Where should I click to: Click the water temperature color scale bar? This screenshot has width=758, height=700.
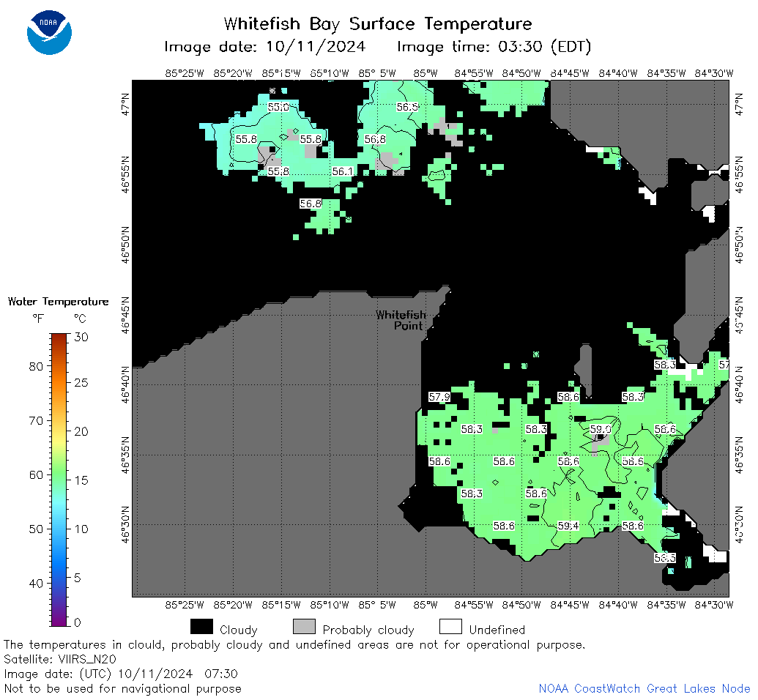click(x=58, y=480)
